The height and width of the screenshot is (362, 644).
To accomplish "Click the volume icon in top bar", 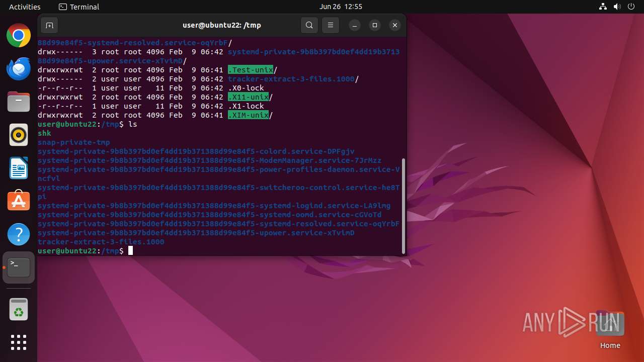I will pyautogui.click(x=617, y=7).
